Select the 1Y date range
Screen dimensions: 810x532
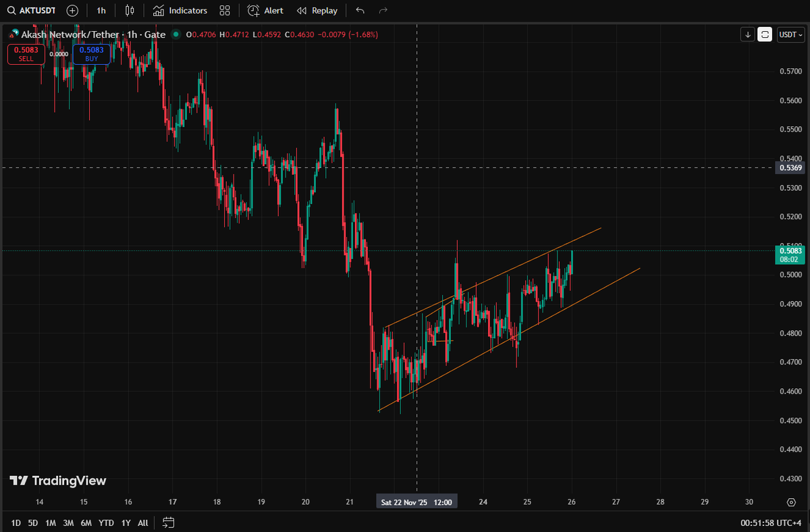click(126, 523)
